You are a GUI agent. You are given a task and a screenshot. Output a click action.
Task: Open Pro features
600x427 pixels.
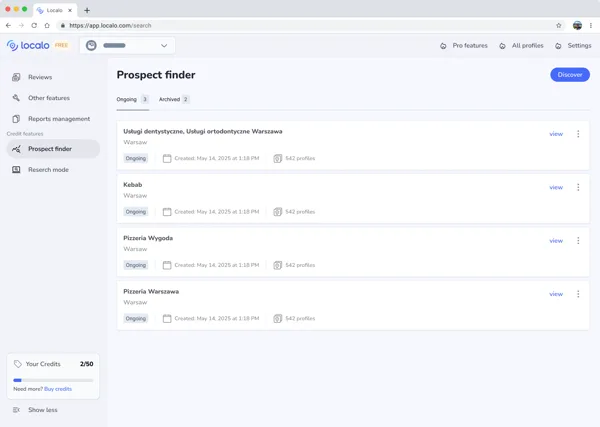[x=470, y=46]
